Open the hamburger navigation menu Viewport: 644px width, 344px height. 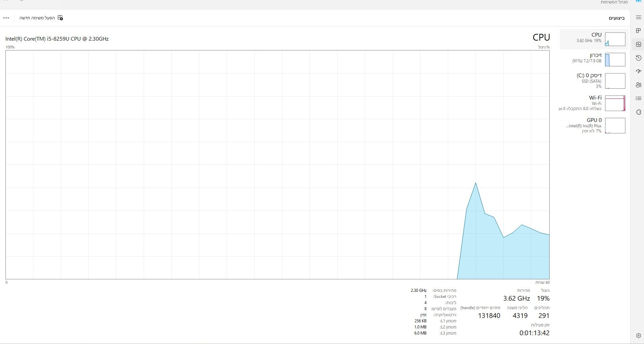638,18
